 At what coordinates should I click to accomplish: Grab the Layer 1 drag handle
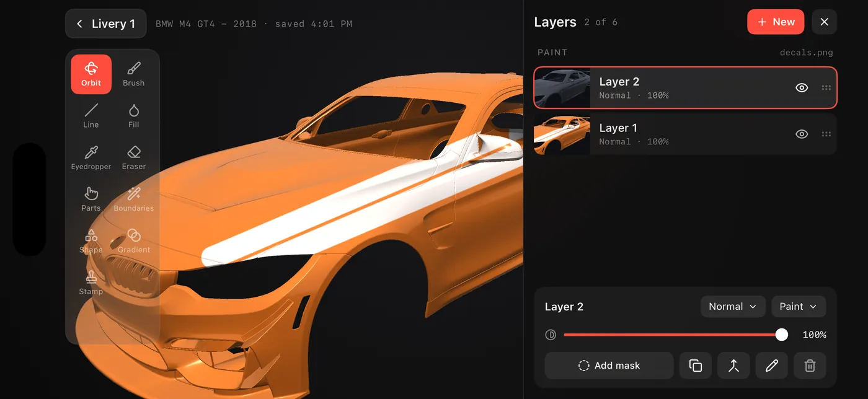click(x=826, y=134)
